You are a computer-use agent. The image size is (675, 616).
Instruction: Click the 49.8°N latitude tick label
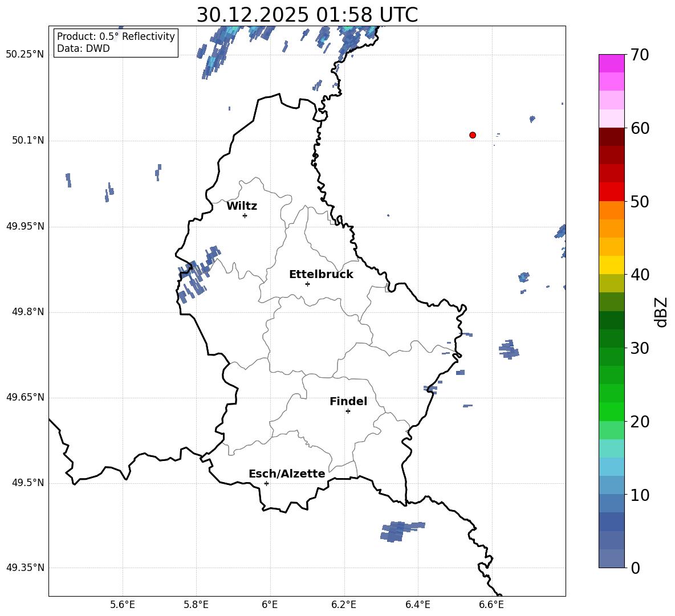tap(27, 312)
